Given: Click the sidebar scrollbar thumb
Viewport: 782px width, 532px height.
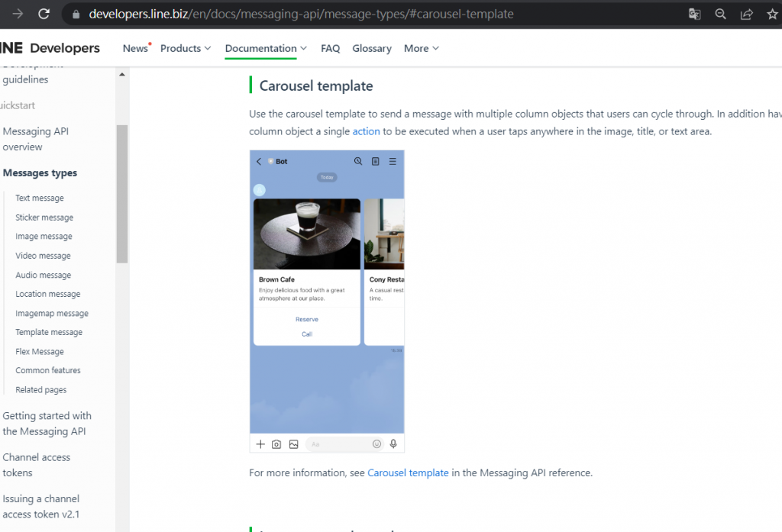Looking at the screenshot, I should [122, 193].
